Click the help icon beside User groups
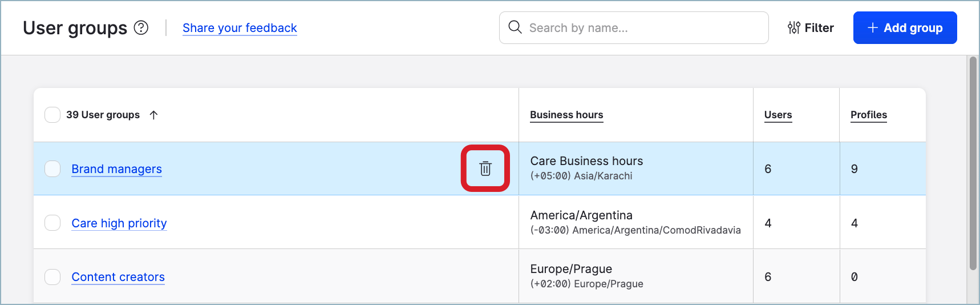The image size is (980, 305). coord(141,27)
